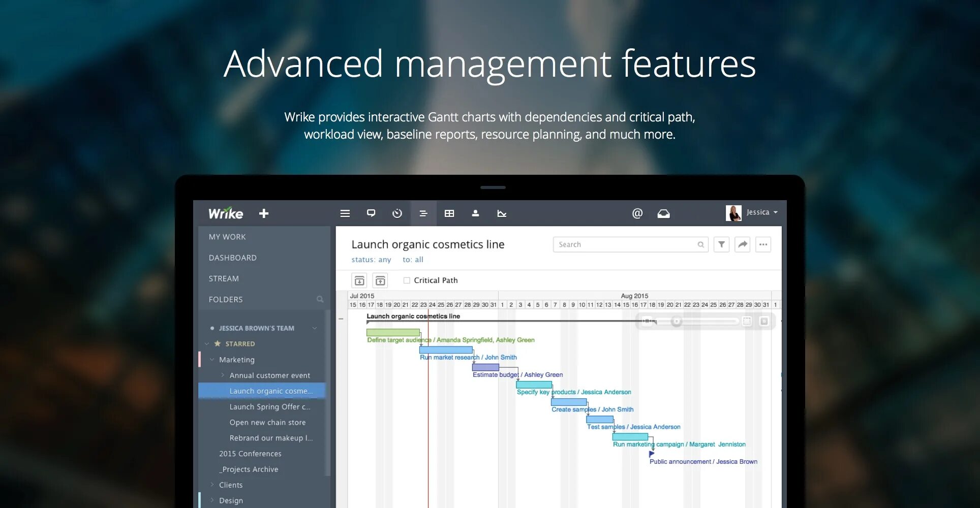The width and height of the screenshot is (980, 508).
Task: Open the 'to: all' filter
Action: [x=413, y=260]
